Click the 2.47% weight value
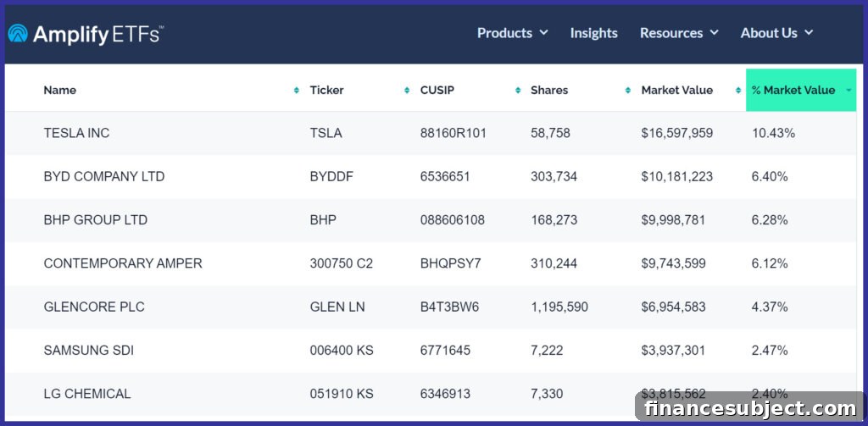Image resolution: width=868 pixels, height=426 pixels. [770, 351]
